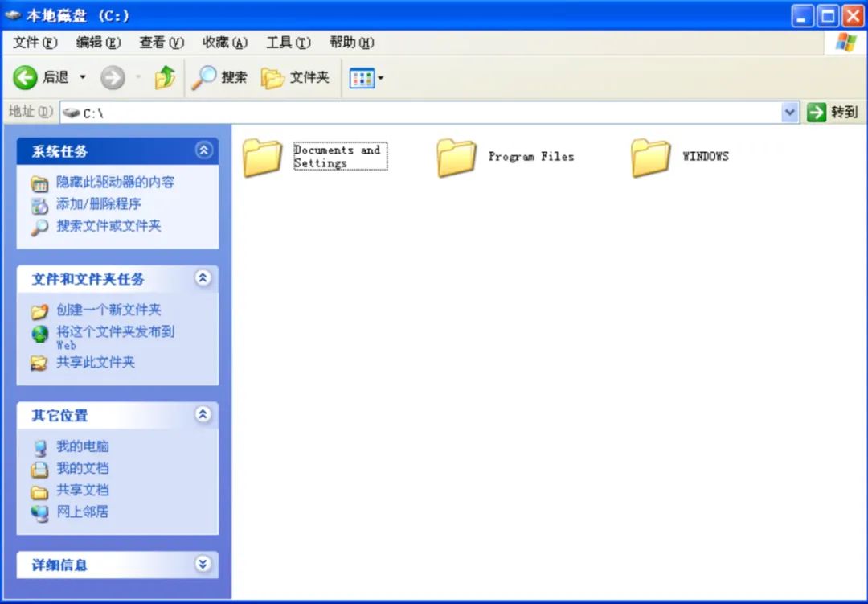This screenshot has height=604, width=868.
Task: Click 添加/删除程序 link
Action: [x=99, y=204]
